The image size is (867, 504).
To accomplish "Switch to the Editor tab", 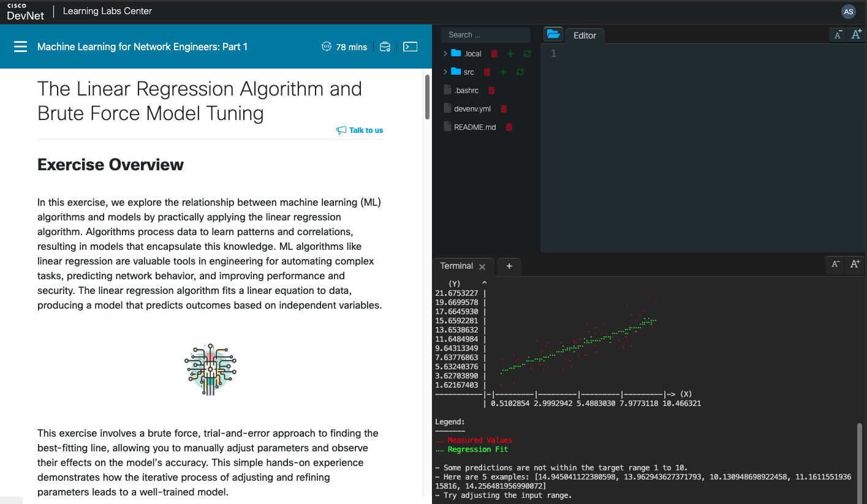I will pyautogui.click(x=585, y=36).
